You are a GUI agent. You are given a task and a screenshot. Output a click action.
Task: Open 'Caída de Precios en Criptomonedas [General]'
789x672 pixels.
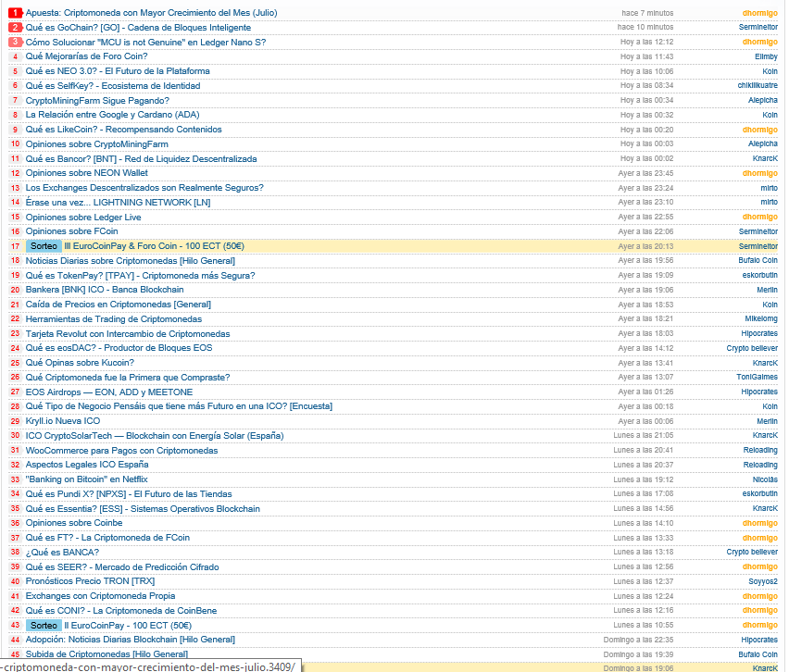[119, 305]
